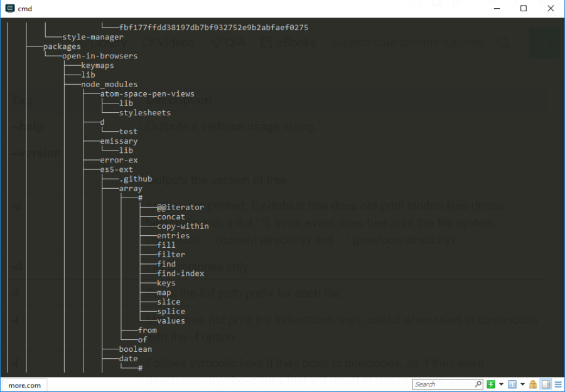Viewport: 565px width, 392px height.
Task: Click the Videos camera icon in the navigation
Action: (149, 42)
